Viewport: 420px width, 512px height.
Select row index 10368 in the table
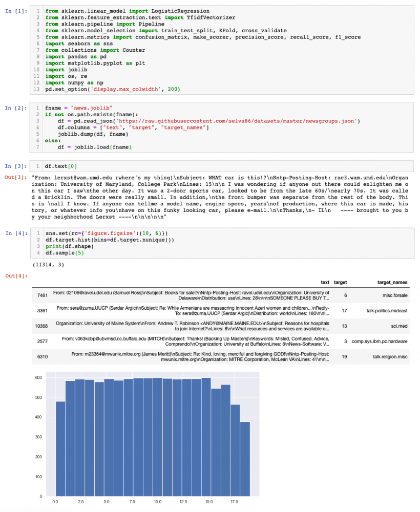click(40, 326)
